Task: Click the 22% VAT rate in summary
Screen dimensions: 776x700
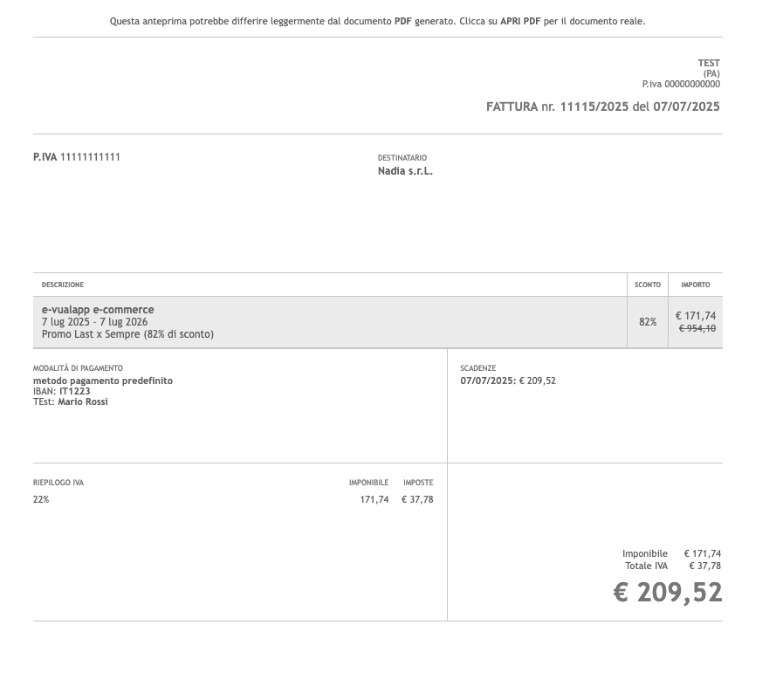Action: point(41,499)
